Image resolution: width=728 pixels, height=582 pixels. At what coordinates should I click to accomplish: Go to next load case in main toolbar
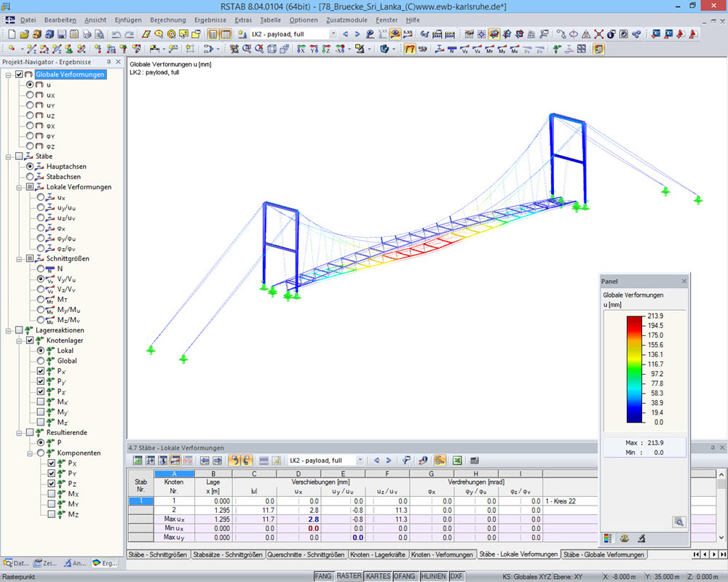(357, 34)
